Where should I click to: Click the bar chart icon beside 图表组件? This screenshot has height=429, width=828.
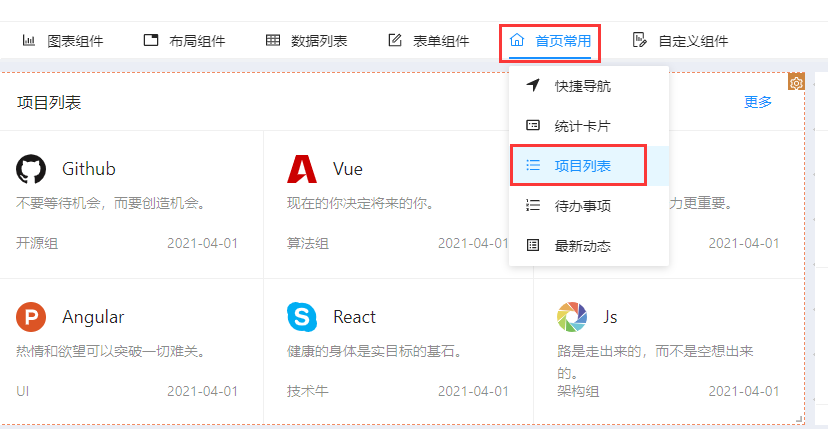click(x=29, y=40)
